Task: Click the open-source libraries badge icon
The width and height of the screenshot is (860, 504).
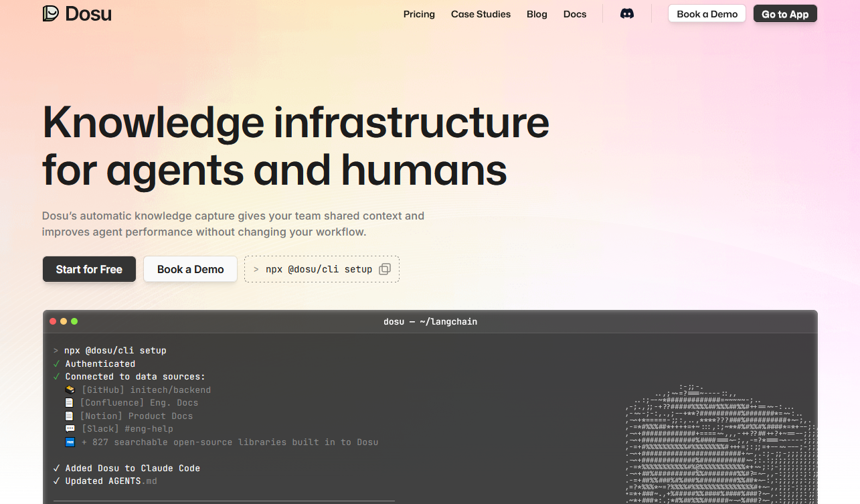Action: [70, 442]
